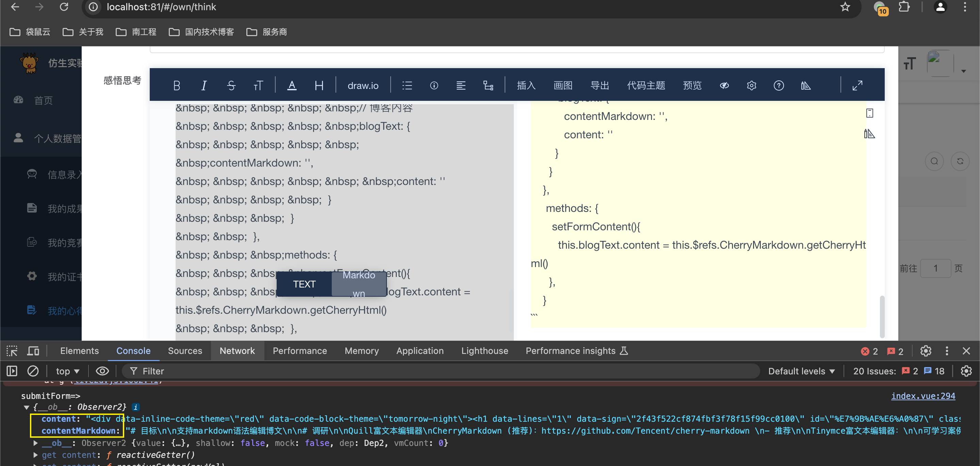Expand get content reactiveGetter
This screenshot has height=466, width=980.
coord(35,454)
